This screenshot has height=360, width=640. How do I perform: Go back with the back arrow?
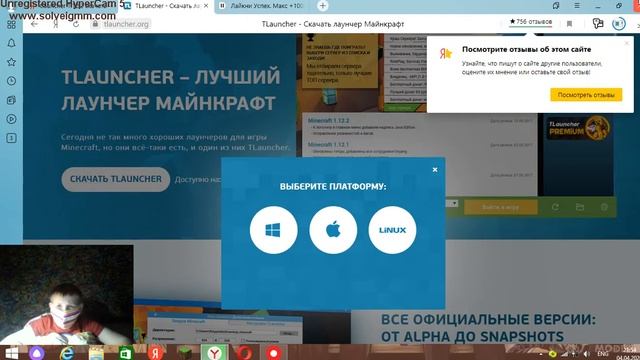[x=34, y=24]
